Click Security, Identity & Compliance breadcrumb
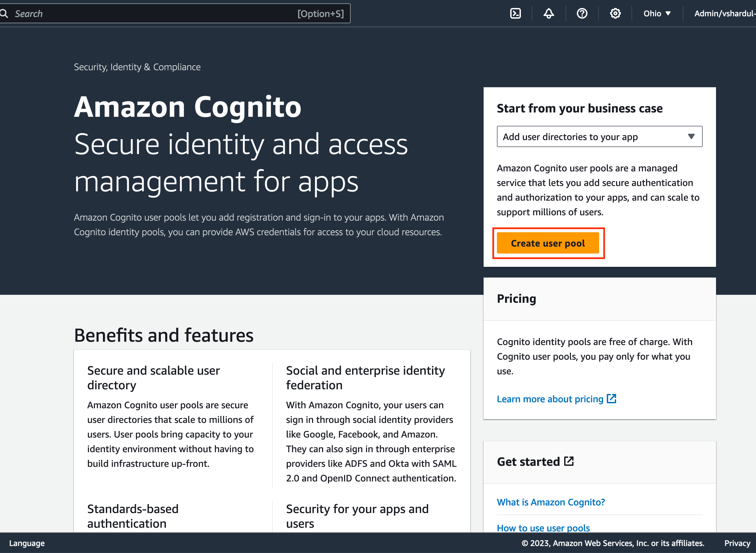Image resolution: width=756 pixels, height=553 pixels. pos(137,67)
